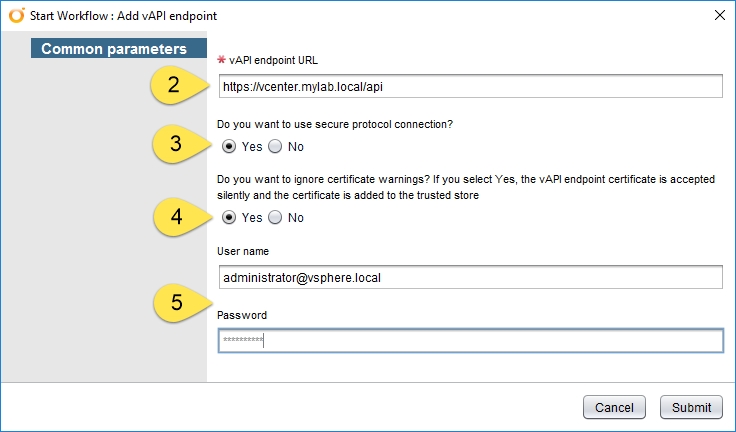Click the orange Orchestrator icon in title bar
The width and height of the screenshot is (736, 432).
coord(16,15)
